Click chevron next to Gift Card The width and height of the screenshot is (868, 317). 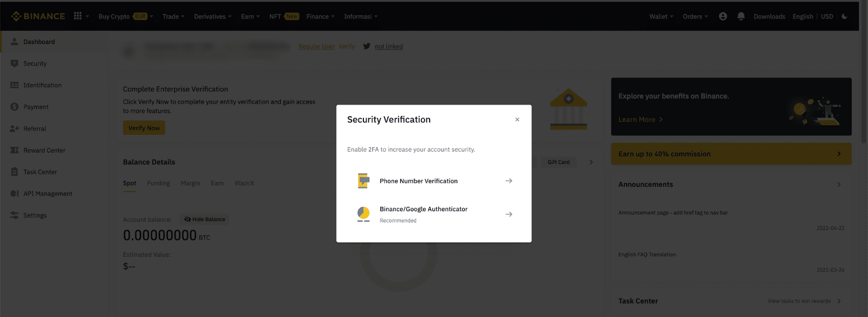[591, 162]
